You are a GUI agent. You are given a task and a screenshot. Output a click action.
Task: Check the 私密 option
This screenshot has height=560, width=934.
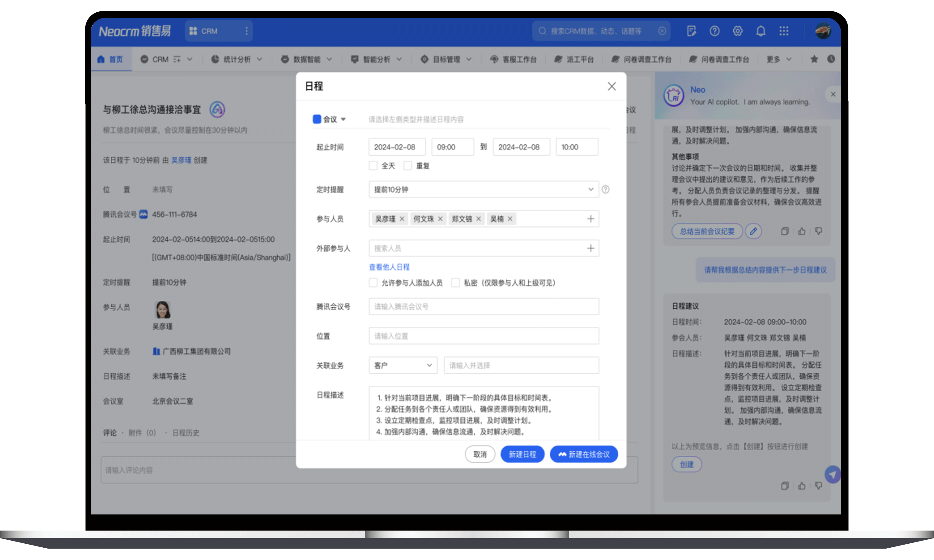455,283
